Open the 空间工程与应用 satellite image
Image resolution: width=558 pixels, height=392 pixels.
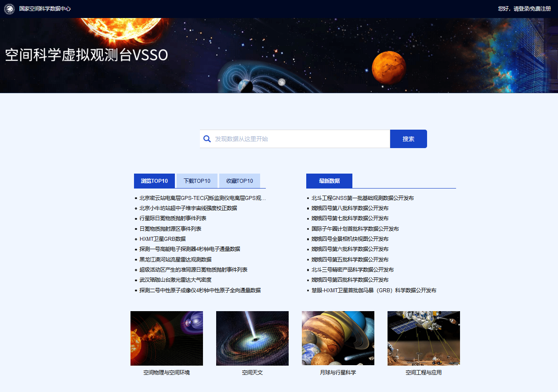424,338
